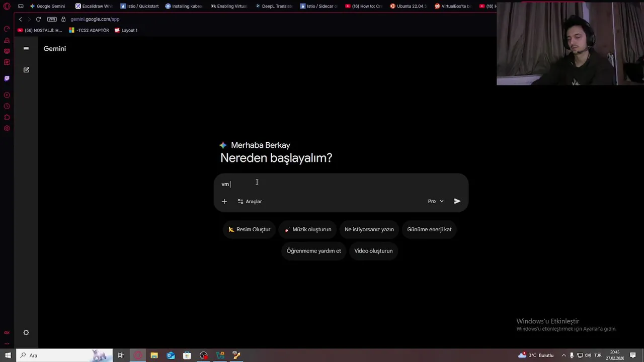
Task: Open the NOSTALJİ YouTube bookmark
Action: (x=40, y=30)
